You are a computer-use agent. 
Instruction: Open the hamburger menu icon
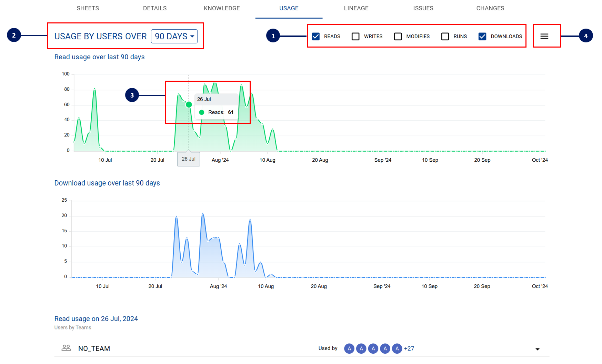(x=544, y=36)
